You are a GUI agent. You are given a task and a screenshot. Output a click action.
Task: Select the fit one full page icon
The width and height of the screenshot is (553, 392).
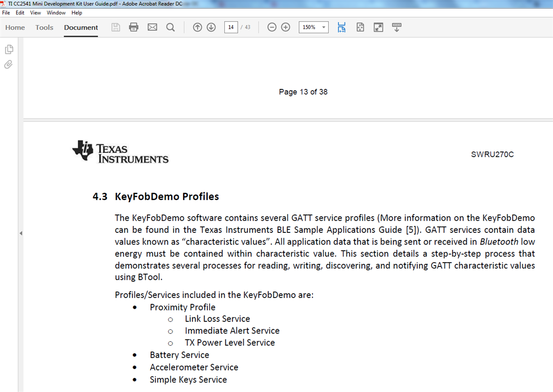360,27
